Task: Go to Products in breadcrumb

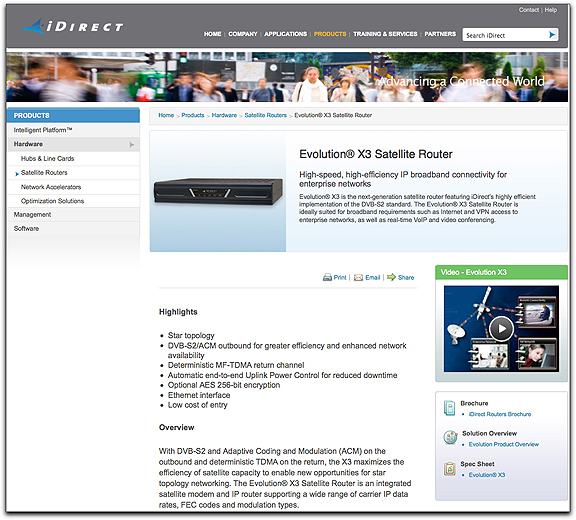Action: pyautogui.click(x=192, y=115)
